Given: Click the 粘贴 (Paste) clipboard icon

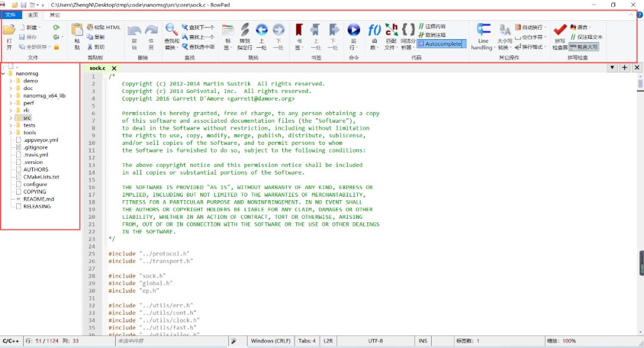Looking at the screenshot, I should 77,30.
